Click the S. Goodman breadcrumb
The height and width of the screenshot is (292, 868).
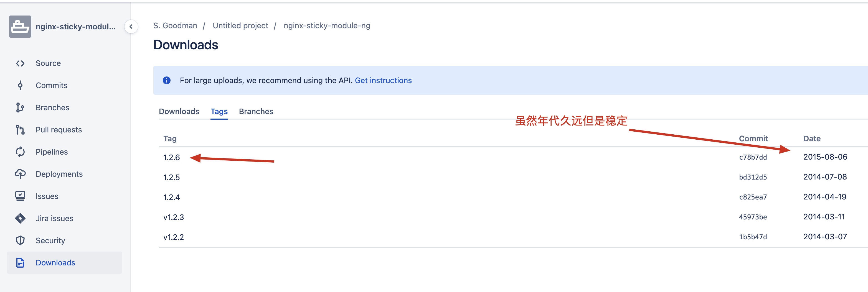point(175,25)
